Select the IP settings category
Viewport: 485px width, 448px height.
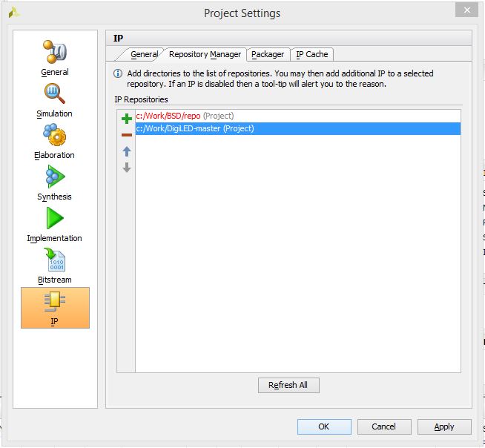(55, 308)
